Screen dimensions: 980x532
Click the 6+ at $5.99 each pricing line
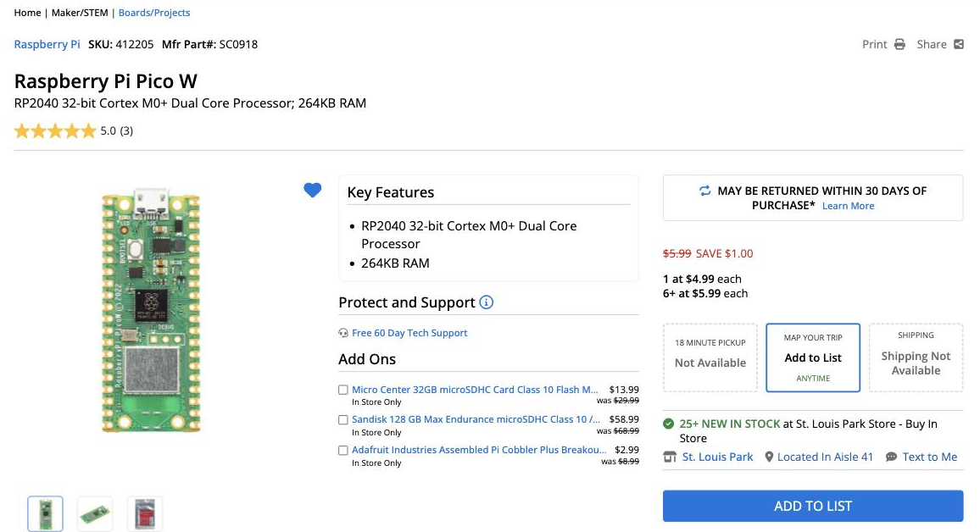click(x=705, y=293)
